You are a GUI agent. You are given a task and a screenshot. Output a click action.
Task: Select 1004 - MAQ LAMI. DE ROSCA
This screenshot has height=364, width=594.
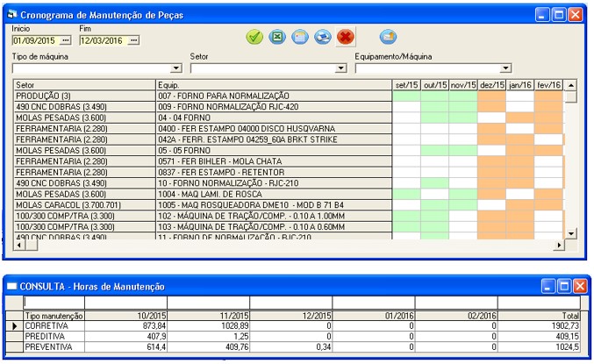pos(274,195)
